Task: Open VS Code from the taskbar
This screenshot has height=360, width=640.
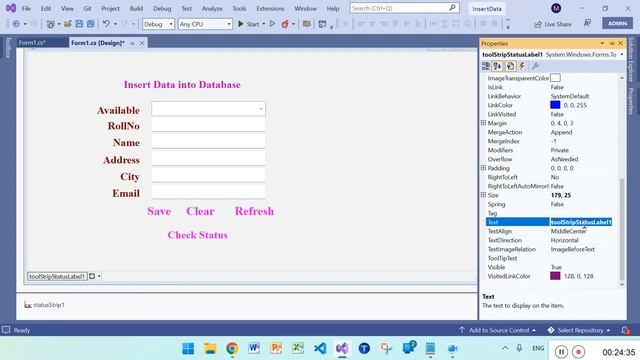Action: tap(320, 348)
